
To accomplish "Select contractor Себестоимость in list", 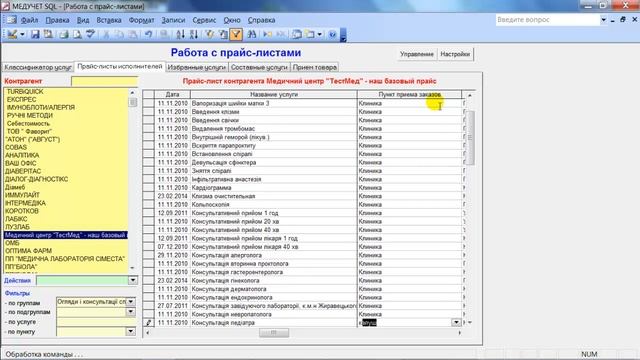I will click(28, 123).
